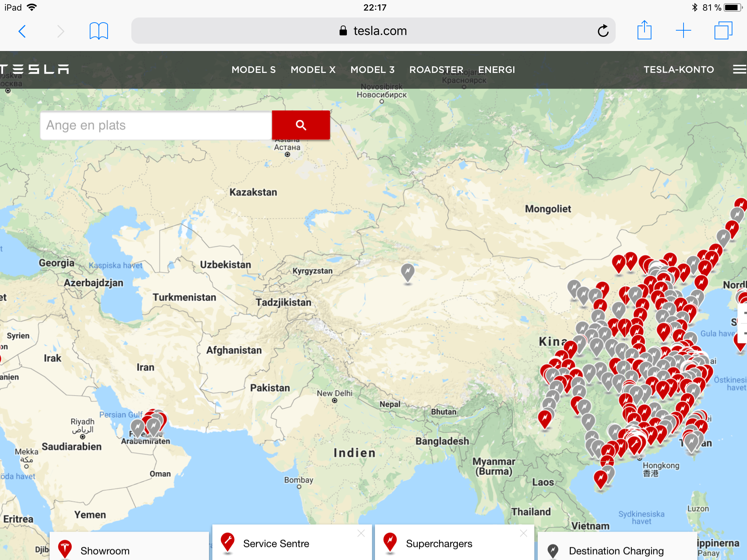The height and width of the screenshot is (560, 747).
Task: Add a new Safari tab
Action: click(684, 31)
